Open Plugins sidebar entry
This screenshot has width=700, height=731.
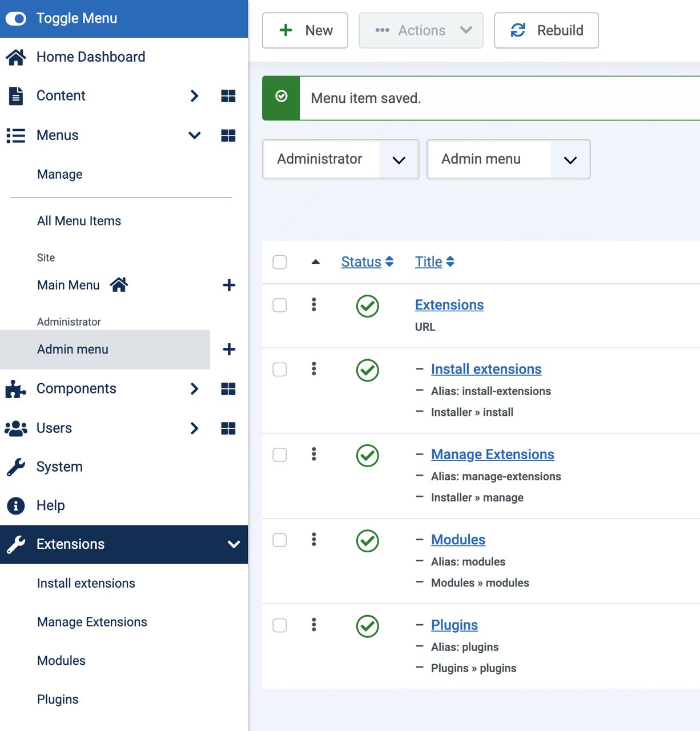(58, 700)
